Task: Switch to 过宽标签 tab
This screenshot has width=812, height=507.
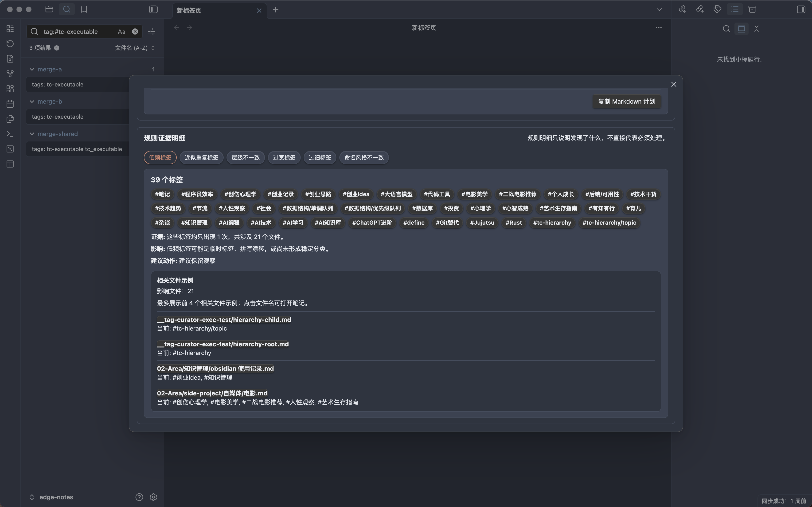Action: (x=284, y=158)
